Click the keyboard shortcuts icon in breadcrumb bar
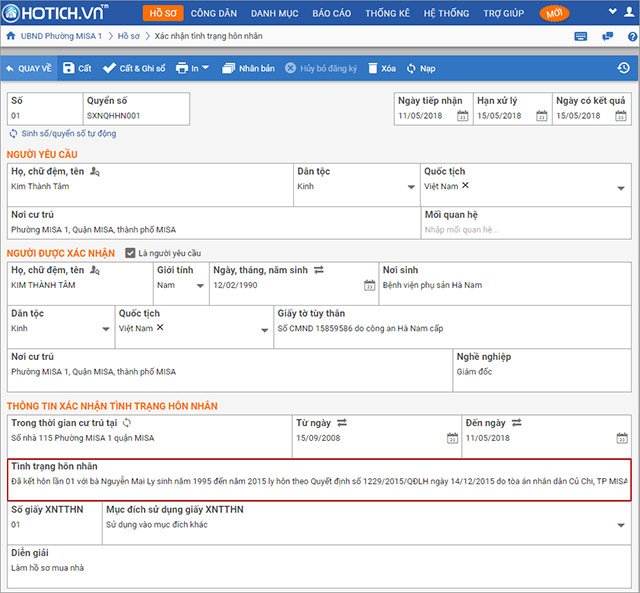The width and height of the screenshot is (640, 593). (x=581, y=36)
